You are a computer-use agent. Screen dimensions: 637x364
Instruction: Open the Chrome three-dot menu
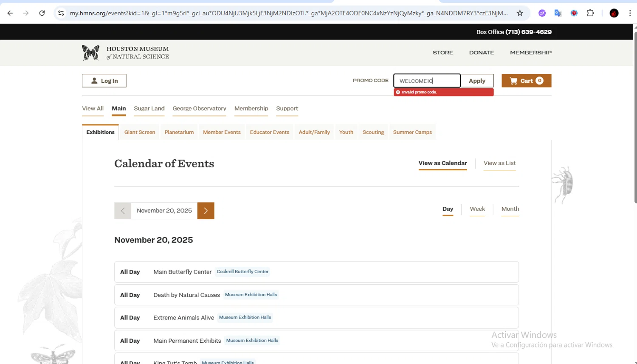pos(630,13)
